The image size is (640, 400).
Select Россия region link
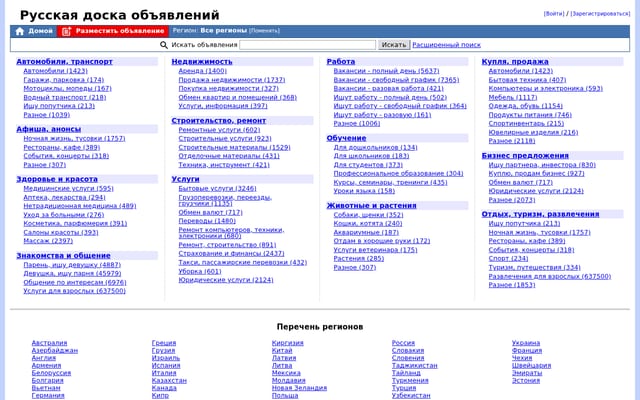coord(403,343)
